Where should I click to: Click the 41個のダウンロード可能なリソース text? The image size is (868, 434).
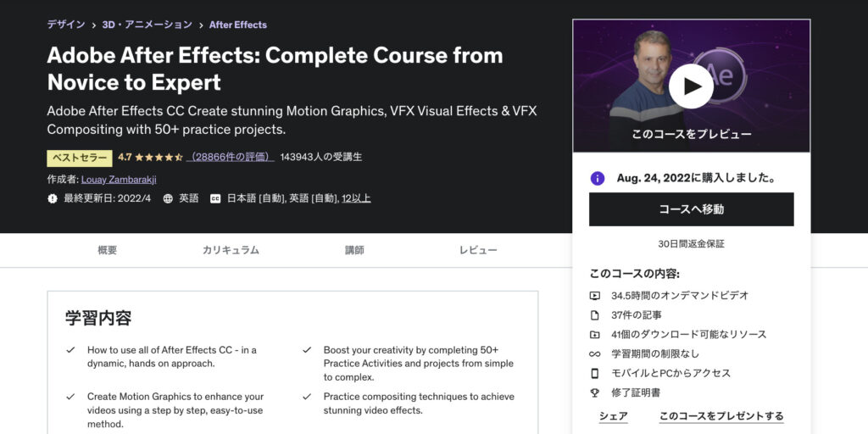688,334
